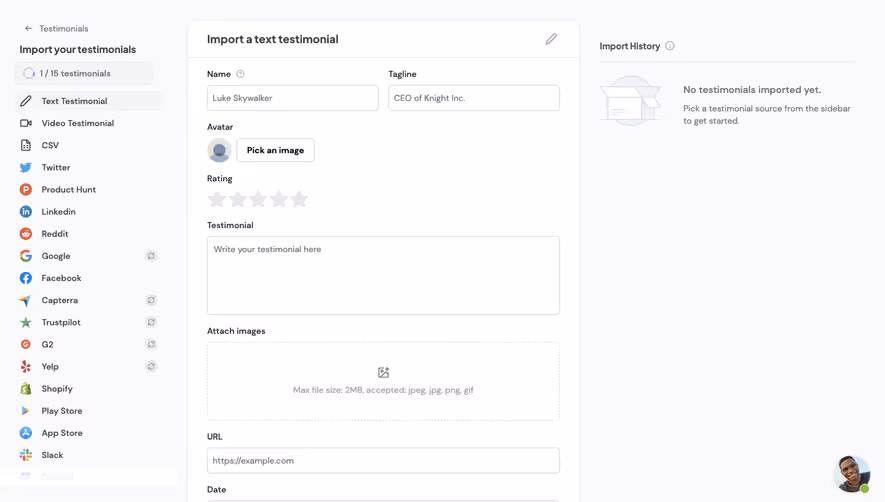Image resolution: width=885 pixels, height=502 pixels.
Task: Click the sync icon beside Capterra
Action: (151, 300)
